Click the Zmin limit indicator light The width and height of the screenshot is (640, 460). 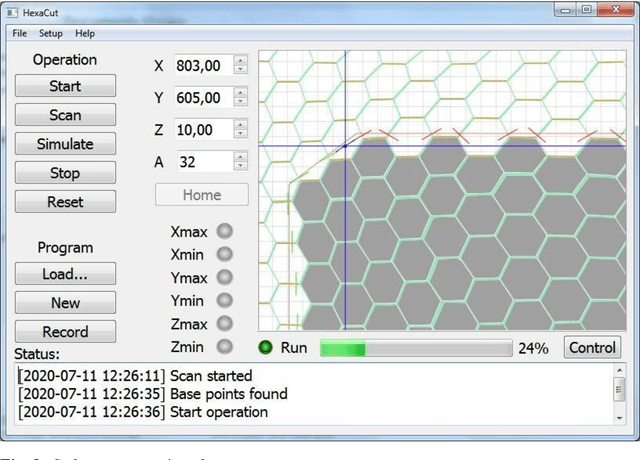[x=224, y=347]
